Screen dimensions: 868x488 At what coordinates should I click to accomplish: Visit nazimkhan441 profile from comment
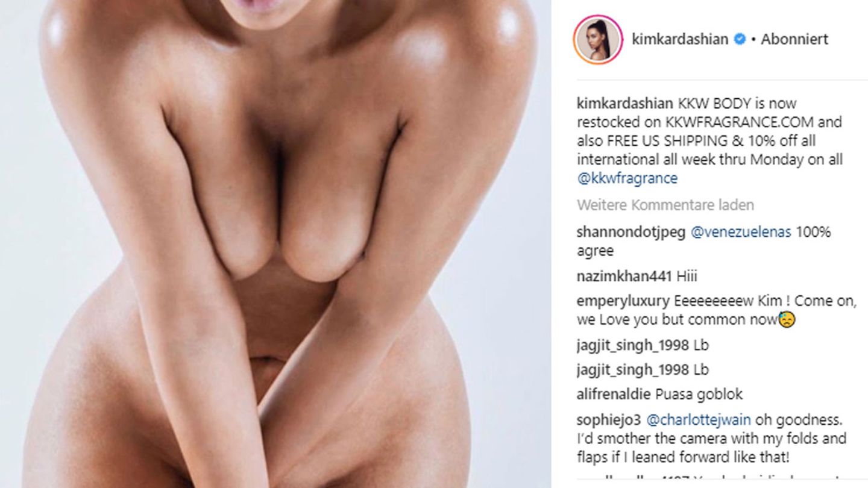(x=624, y=277)
